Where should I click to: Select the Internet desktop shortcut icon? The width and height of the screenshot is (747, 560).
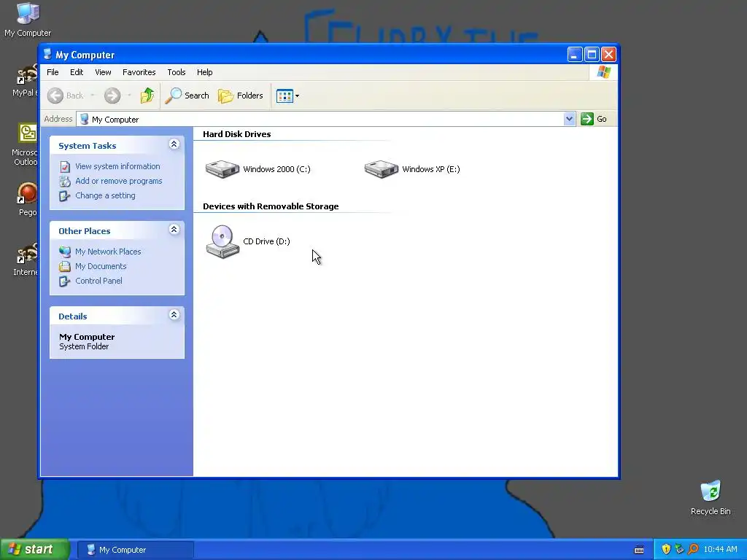[26, 260]
